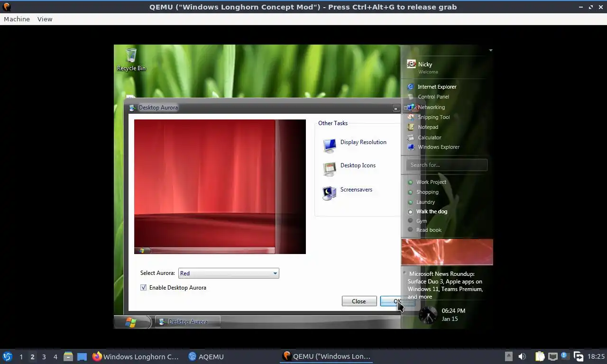The image size is (607, 364).
Task: Toggle the Laundry task bullet
Action: [410, 202]
